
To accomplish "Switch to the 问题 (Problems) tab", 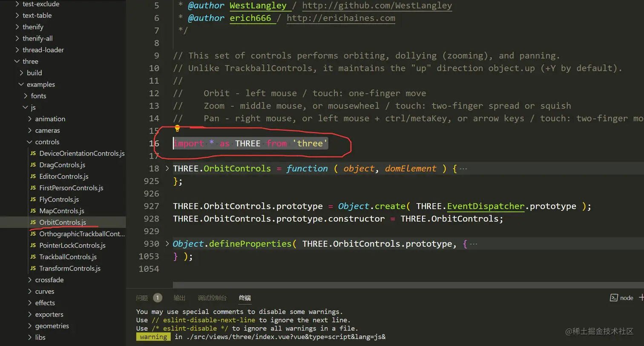I will 142,298.
